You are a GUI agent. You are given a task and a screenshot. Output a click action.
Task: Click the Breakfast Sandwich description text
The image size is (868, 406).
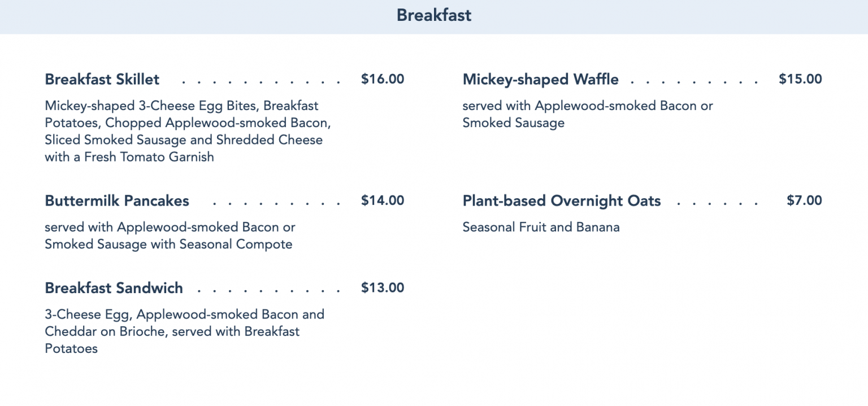coord(185,331)
